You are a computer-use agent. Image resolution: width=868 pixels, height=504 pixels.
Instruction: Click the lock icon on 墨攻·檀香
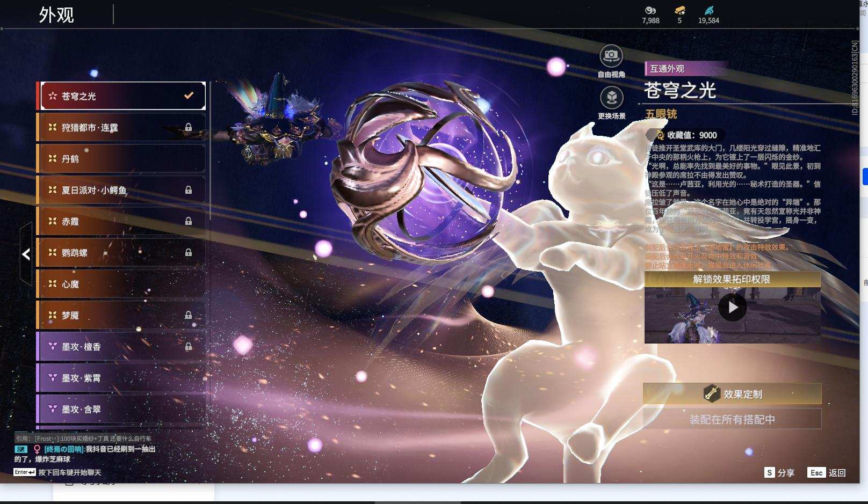click(189, 347)
